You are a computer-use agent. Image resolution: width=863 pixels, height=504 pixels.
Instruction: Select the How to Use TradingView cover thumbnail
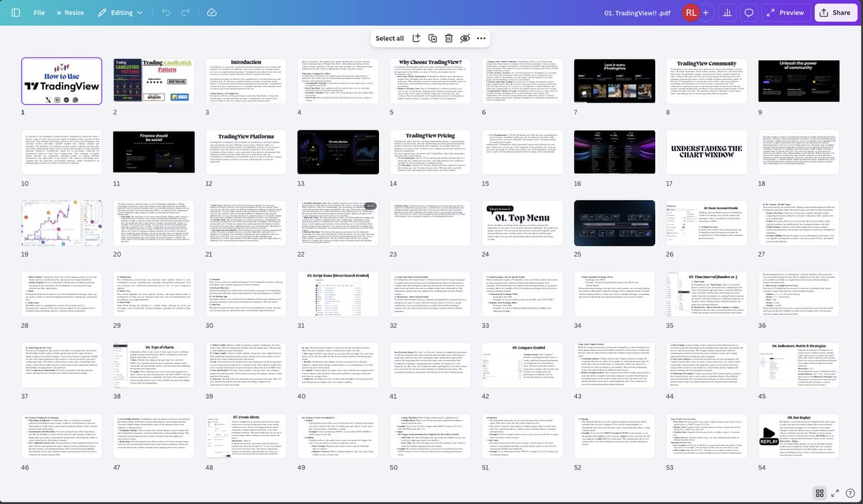[61, 81]
